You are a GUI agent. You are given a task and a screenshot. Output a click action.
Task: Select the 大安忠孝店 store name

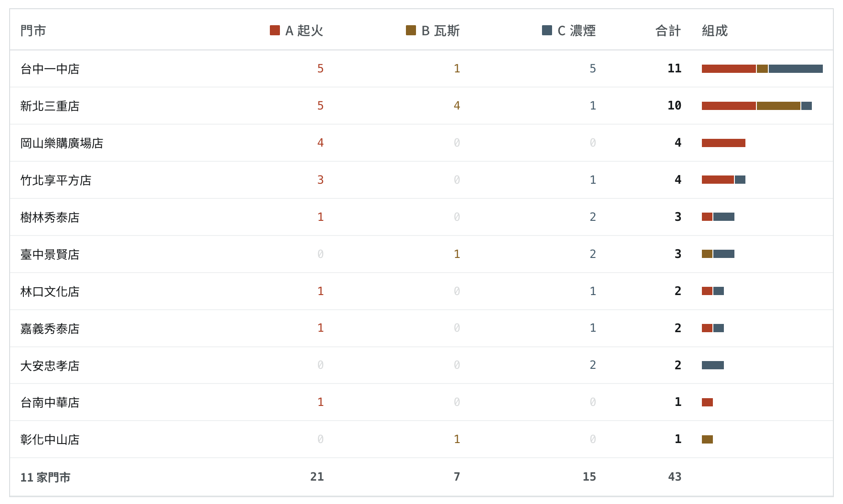point(50,366)
